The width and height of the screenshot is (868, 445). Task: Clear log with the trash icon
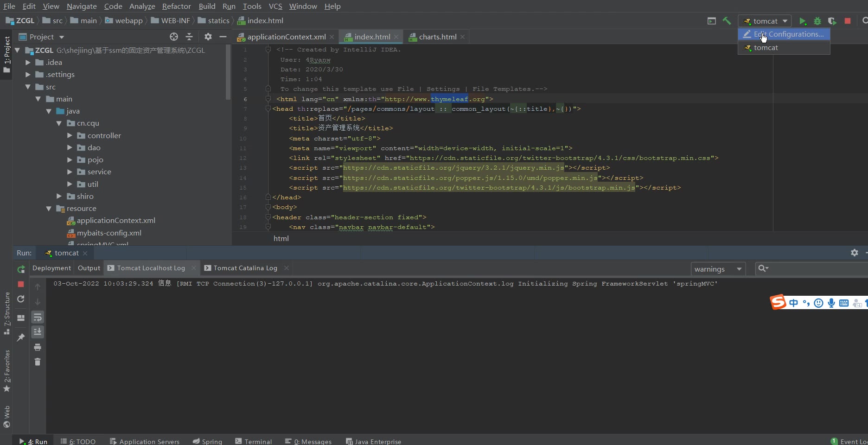click(38, 362)
